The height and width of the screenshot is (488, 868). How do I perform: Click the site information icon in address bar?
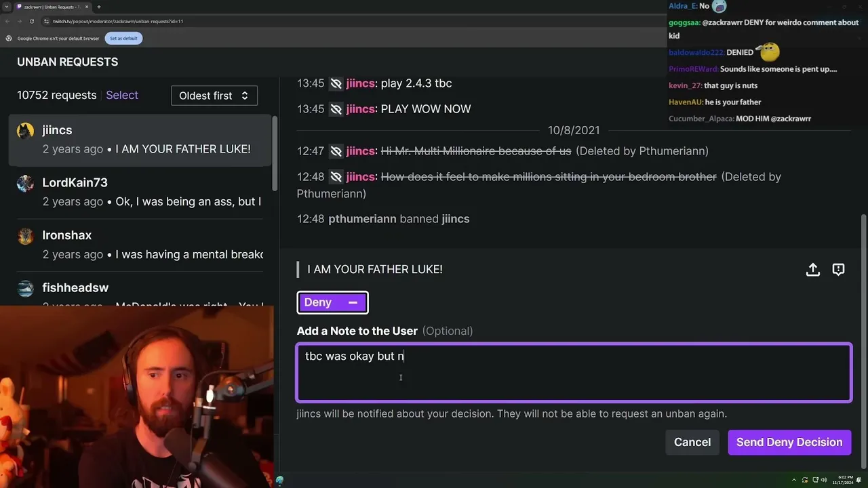pyautogui.click(x=46, y=21)
